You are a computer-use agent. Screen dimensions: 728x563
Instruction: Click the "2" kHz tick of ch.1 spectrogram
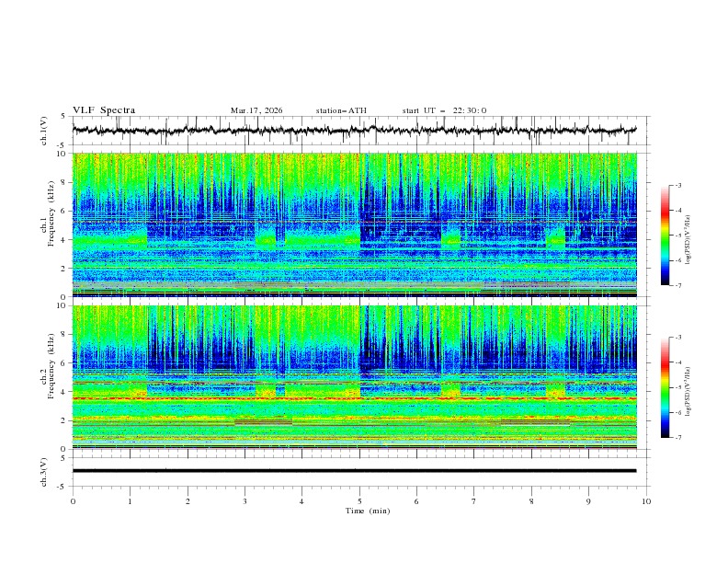click(x=64, y=269)
